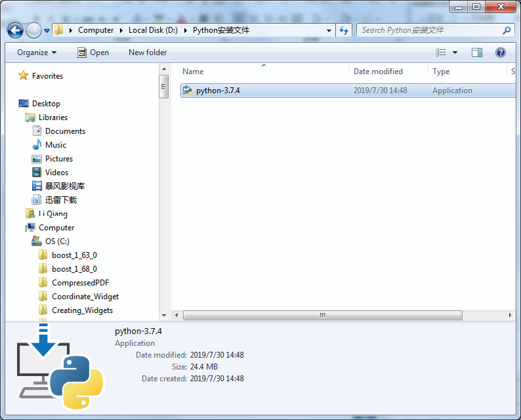Viewport: 521px width, 420px height.
Task: Select the python-3.7.4 installer file icon
Action: [x=188, y=90]
